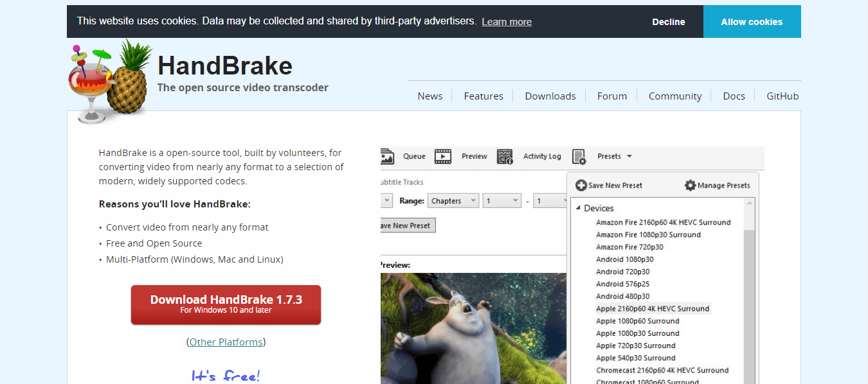
Task: Select Amazon Fire 1080p30 Surround preset
Action: tap(648, 234)
